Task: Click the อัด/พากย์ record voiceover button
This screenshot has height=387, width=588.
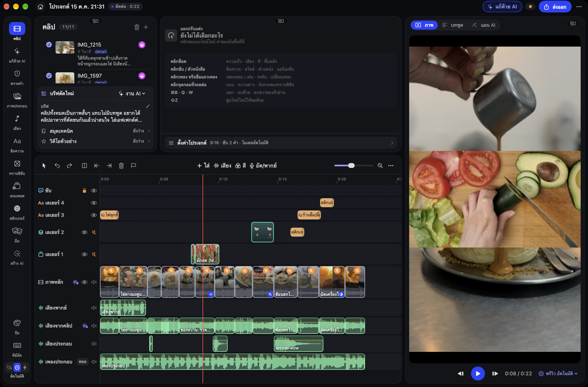Action: 263,166
